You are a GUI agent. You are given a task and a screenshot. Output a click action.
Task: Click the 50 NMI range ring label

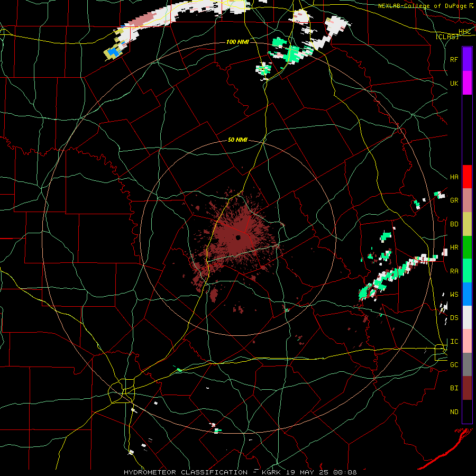click(237, 140)
